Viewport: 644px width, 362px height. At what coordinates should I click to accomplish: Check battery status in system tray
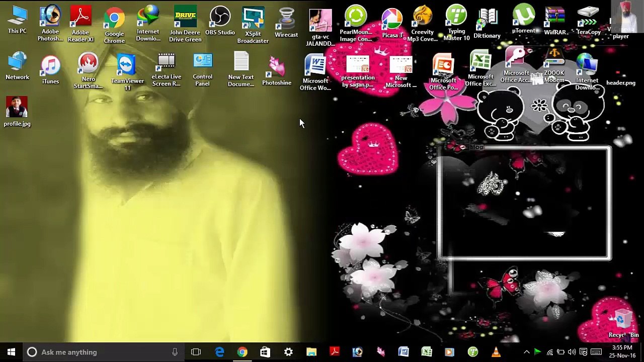pos(560,352)
